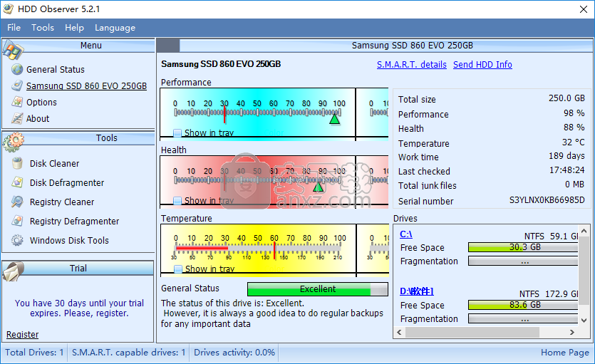Launch Registry Defragmenter tool

click(x=74, y=221)
